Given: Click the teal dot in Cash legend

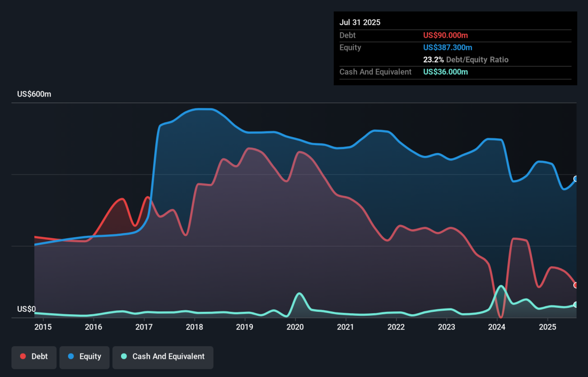Looking at the screenshot, I should coord(124,356).
